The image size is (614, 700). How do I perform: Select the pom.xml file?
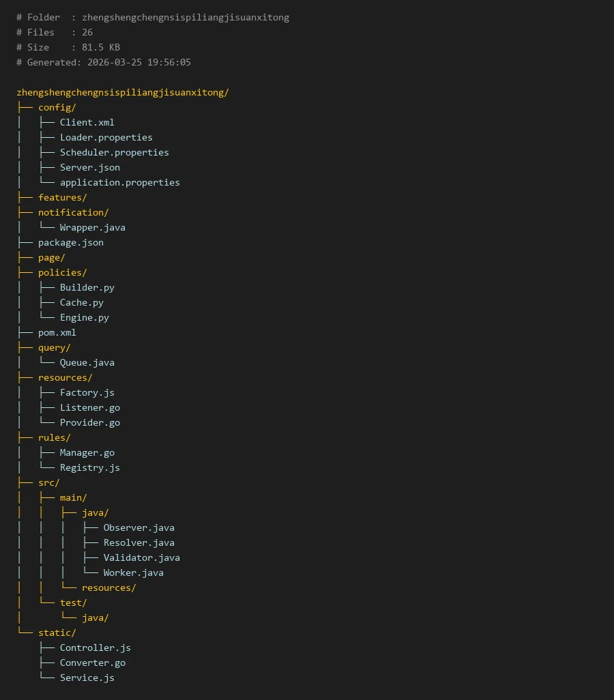57,332
